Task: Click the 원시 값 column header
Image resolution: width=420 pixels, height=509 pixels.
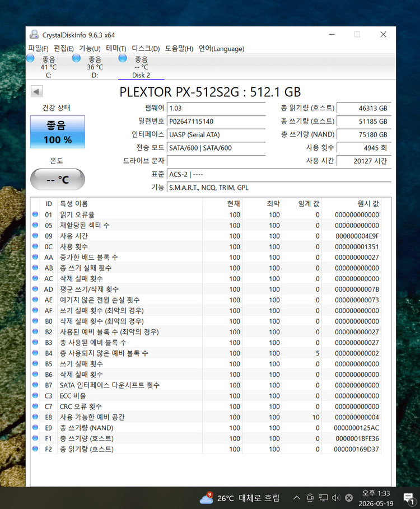Action: click(x=352, y=203)
